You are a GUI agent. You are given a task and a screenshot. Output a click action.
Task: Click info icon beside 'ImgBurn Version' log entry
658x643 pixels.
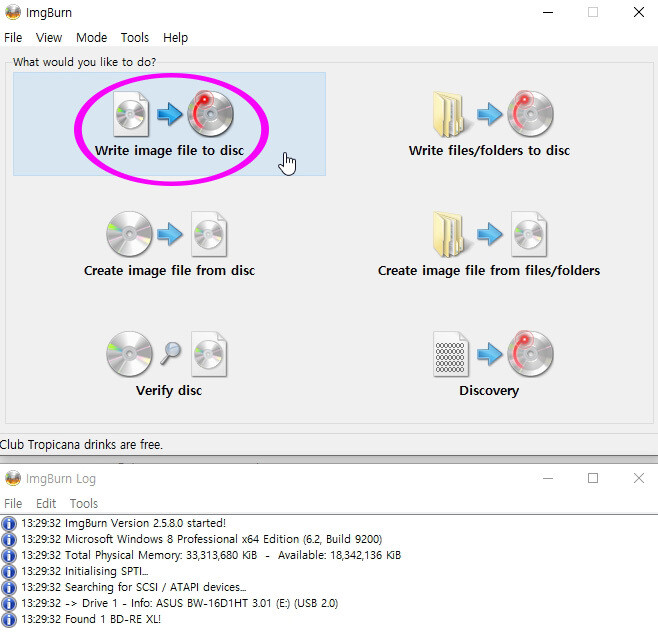(9, 523)
